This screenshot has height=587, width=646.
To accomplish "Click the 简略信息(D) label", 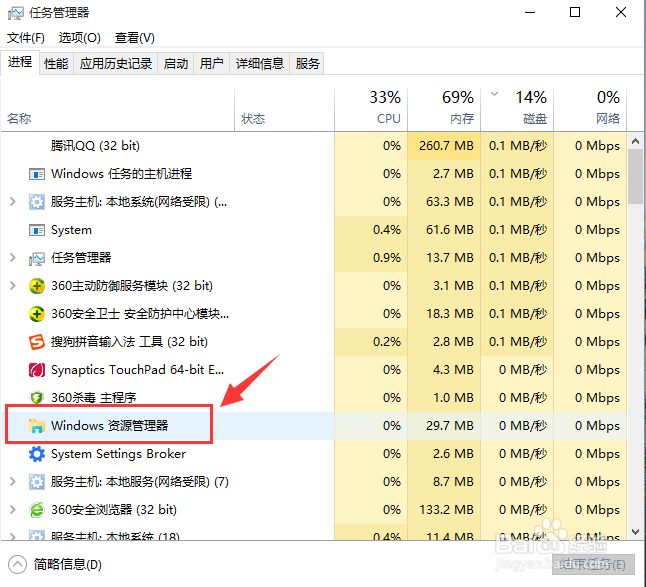I will click(x=68, y=564).
